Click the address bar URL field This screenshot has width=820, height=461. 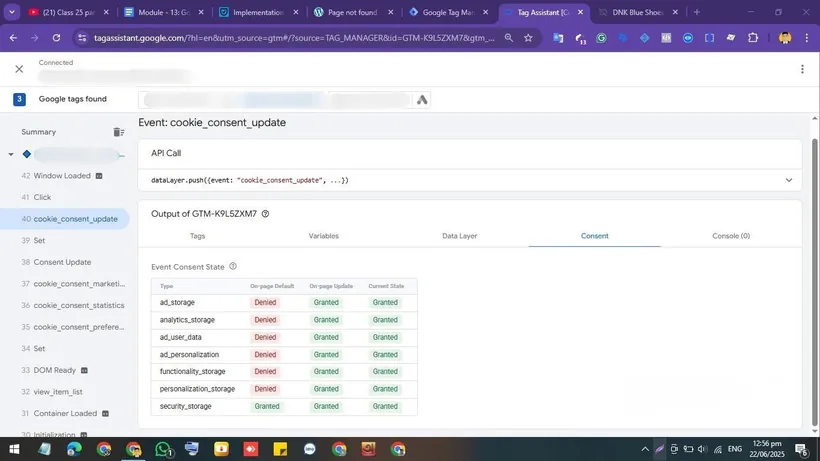293,38
